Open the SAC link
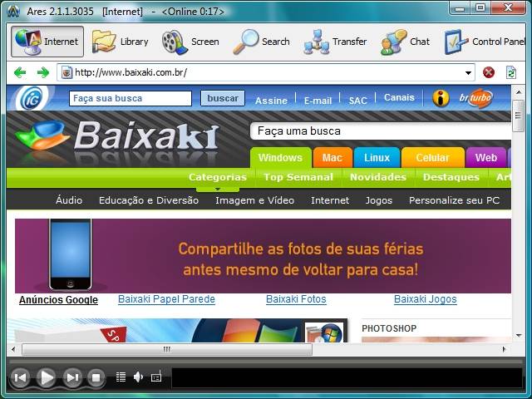This screenshot has width=532, height=399. click(358, 101)
